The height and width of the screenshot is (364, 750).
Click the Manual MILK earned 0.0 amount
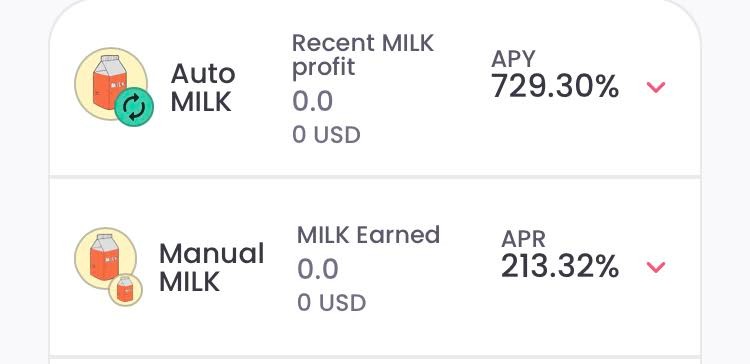click(318, 269)
